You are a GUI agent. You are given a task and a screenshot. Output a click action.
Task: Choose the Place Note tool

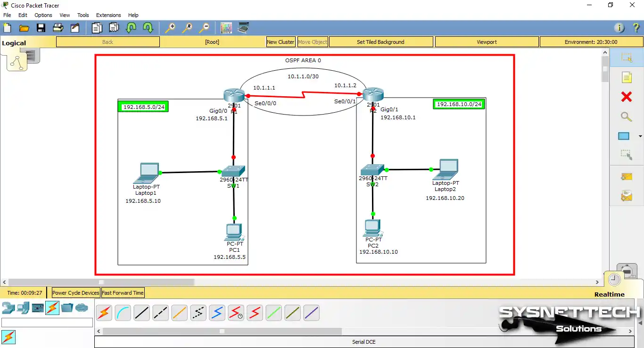click(x=626, y=77)
